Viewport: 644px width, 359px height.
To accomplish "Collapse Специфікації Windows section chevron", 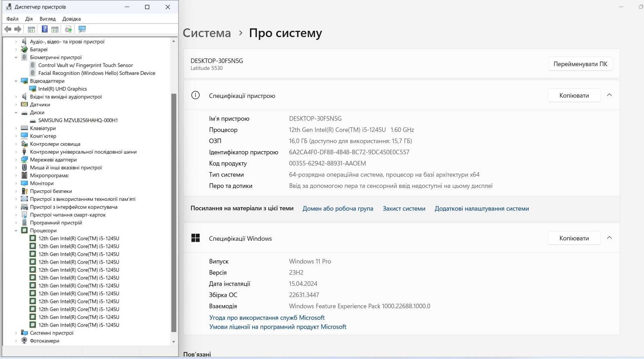I will click(x=609, y=238).
